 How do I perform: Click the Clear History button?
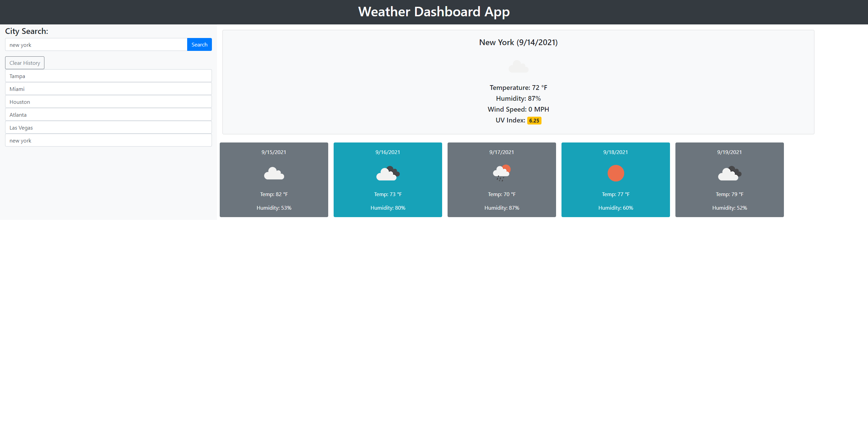(24, 62)
